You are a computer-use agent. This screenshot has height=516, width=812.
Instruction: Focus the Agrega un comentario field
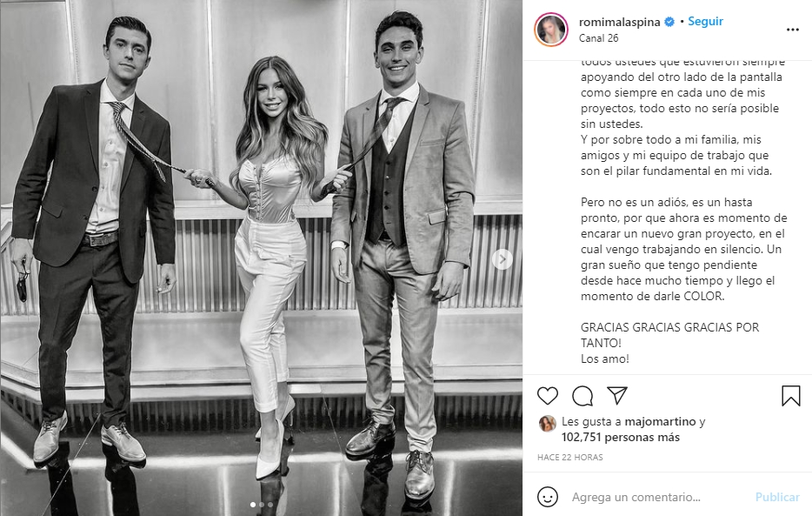[657, 497]
